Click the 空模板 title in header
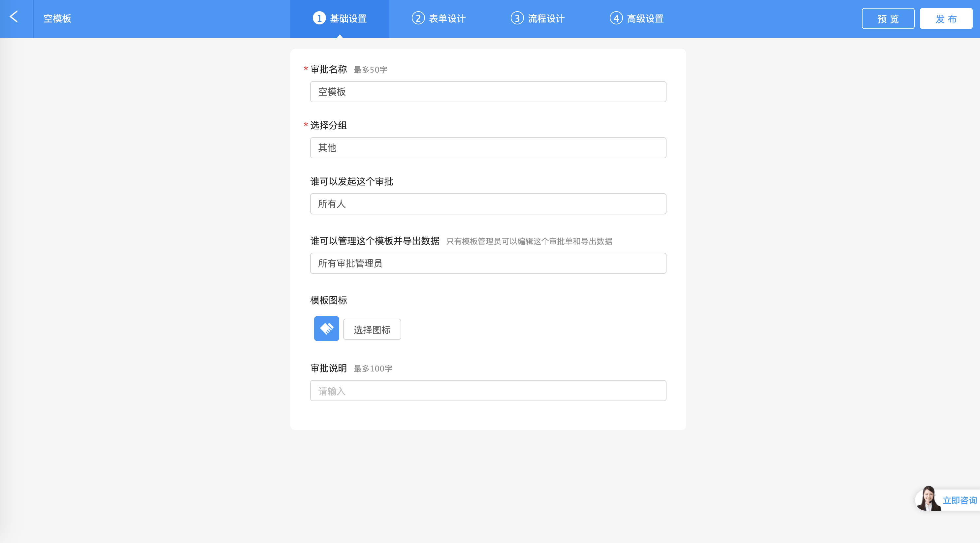 point(57,18)
